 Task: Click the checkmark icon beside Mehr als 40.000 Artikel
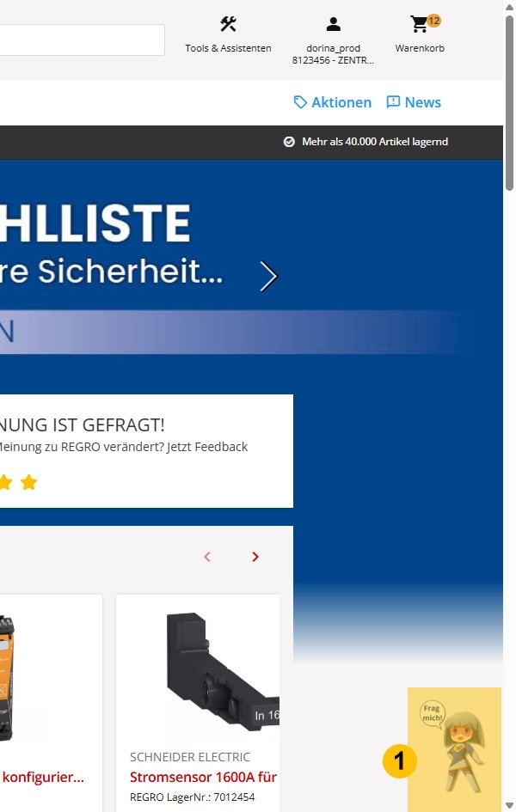pyautogui.click(x=289, y=142)
